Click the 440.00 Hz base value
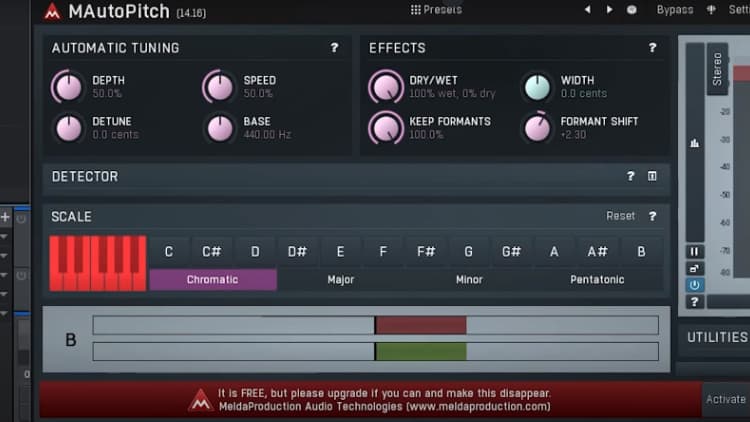Image resolution: width=750 pixels, height=422 pixels. coord(267,135)
